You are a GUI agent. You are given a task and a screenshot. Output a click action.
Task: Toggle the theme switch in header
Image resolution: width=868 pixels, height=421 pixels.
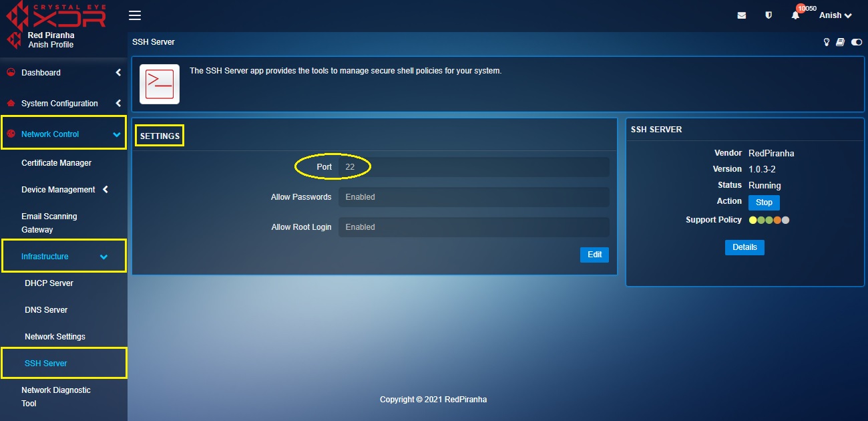857,42
